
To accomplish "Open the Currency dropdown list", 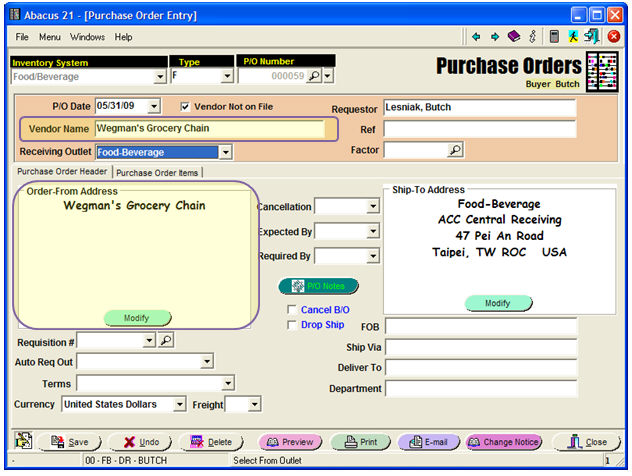I will tap(179, 404).
